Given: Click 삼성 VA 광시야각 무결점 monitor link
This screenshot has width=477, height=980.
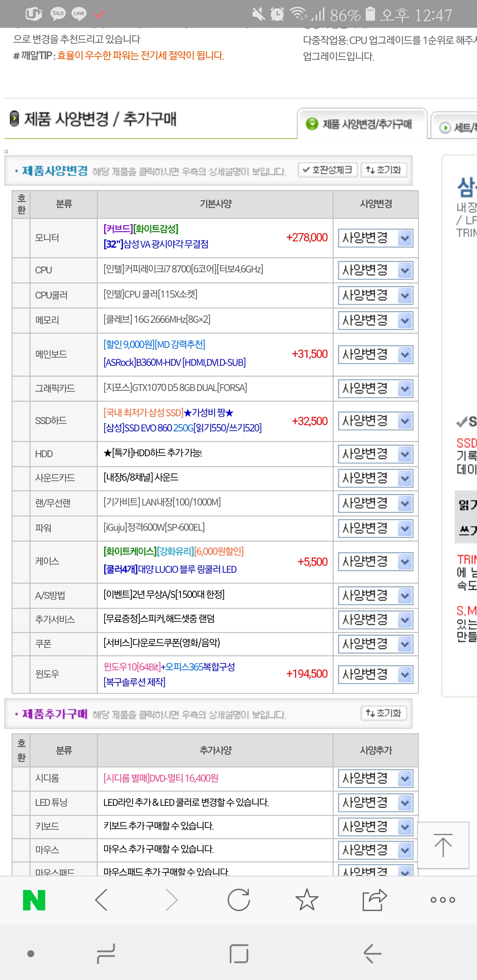Looking at the screenshot, I should (156, 244).
